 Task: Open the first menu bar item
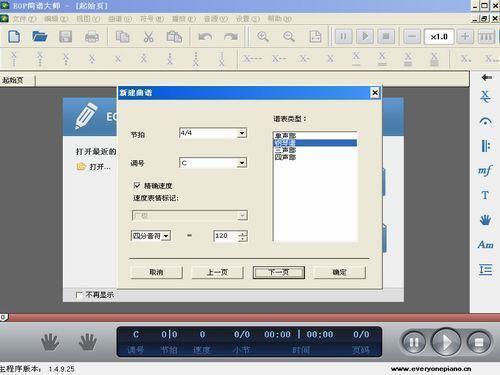click(24, 19)
